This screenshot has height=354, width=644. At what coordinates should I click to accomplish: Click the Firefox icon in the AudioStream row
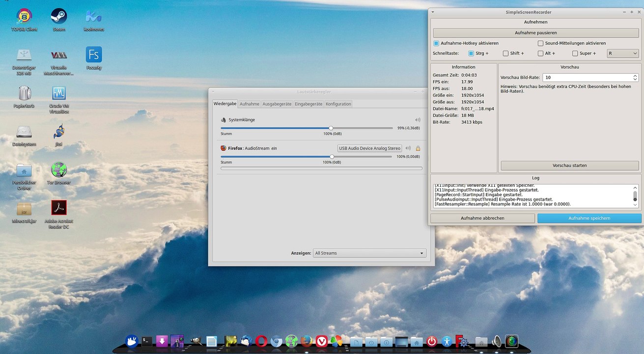point(224,148)
